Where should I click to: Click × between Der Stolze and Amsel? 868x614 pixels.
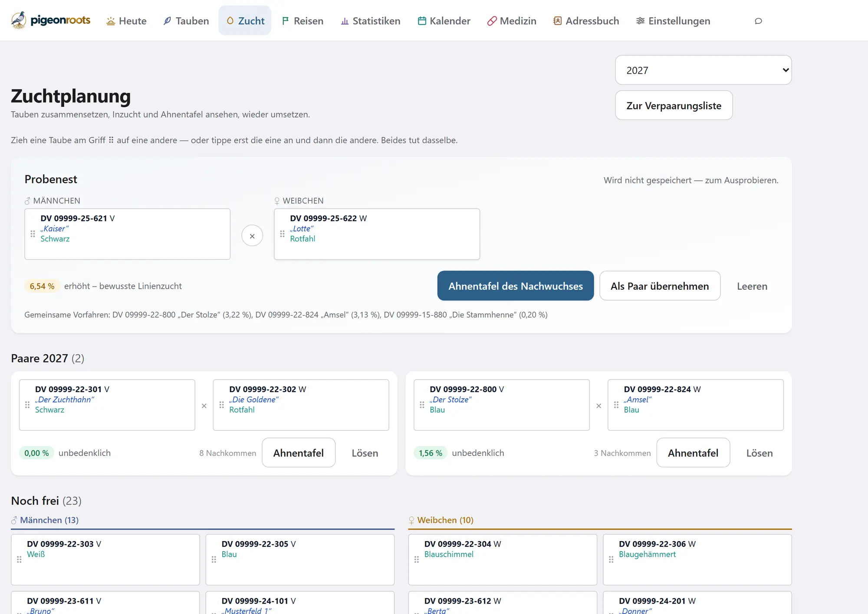(598, 406)
